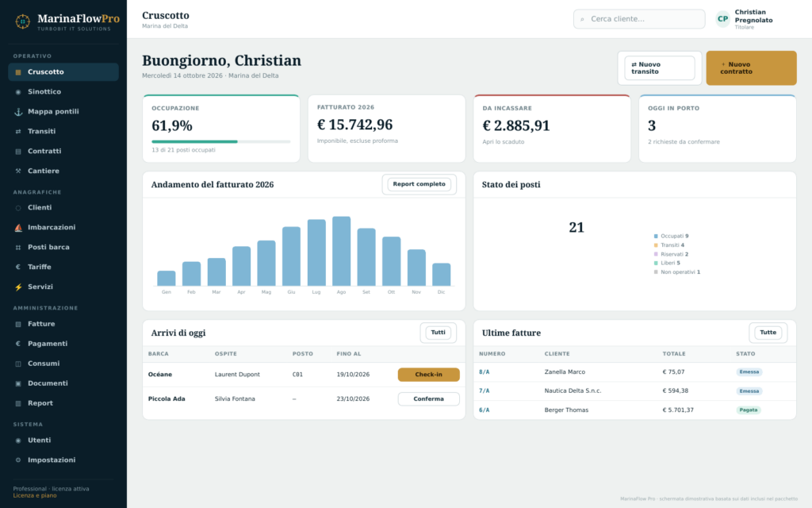Open invoice 7/A link
Image resolution: width=812 pixels, height=508 pixels.
485,391
